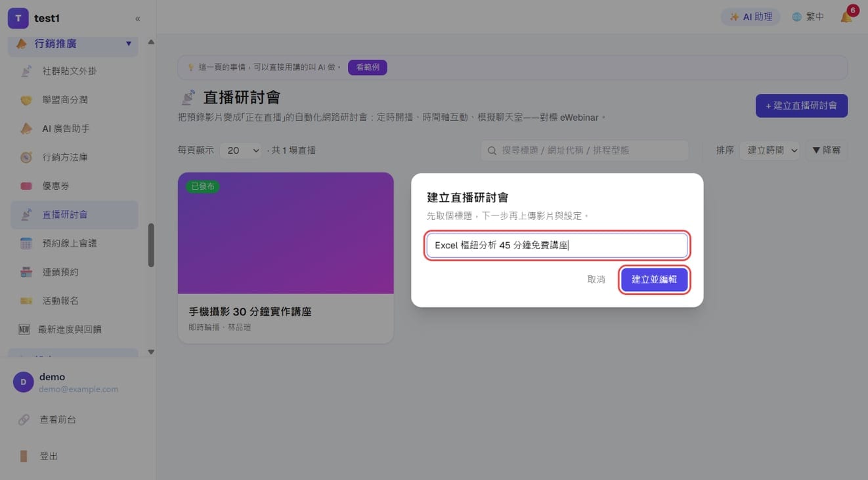868x480 pixels.
Task: Click the 已發布 status badge
Action: click(x=202, y=186)
